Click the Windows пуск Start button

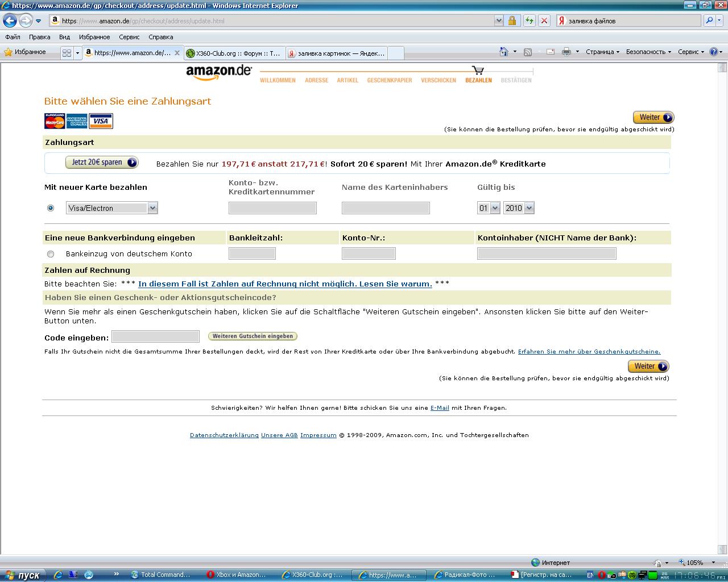[x=22, y=575]
